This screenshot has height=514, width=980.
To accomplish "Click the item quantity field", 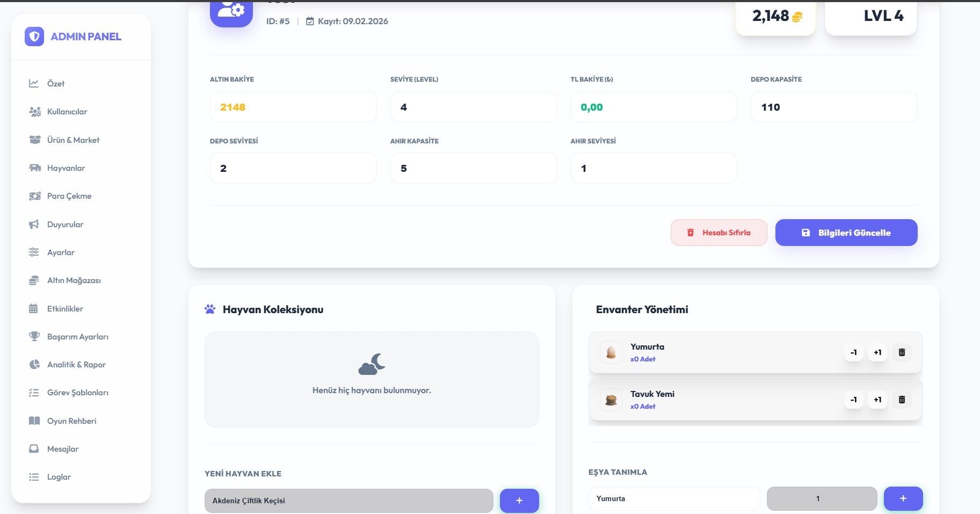I will 821,498.
